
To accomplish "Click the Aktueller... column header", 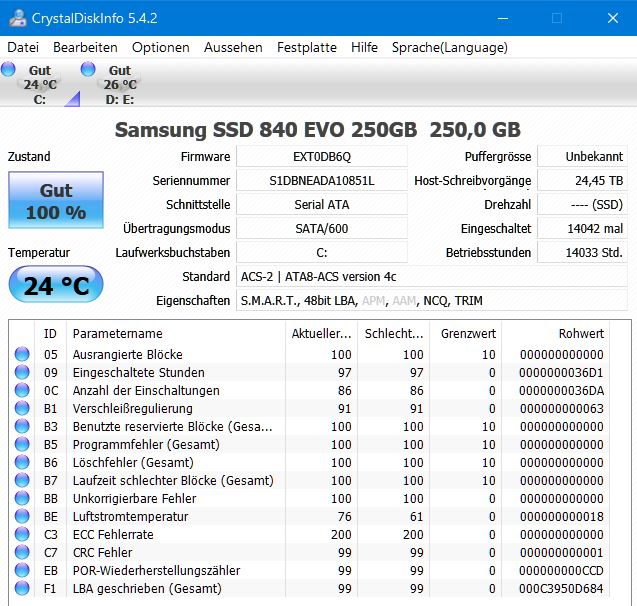I will [x=321, y=333].
